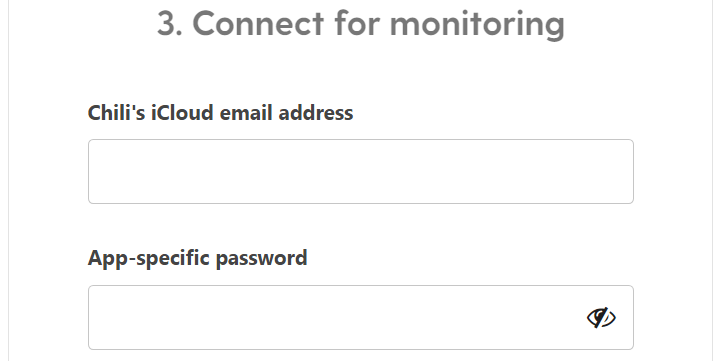Screen dimensions: 721x361
Task: Focus the App-specific password input box
Action: 361,317
